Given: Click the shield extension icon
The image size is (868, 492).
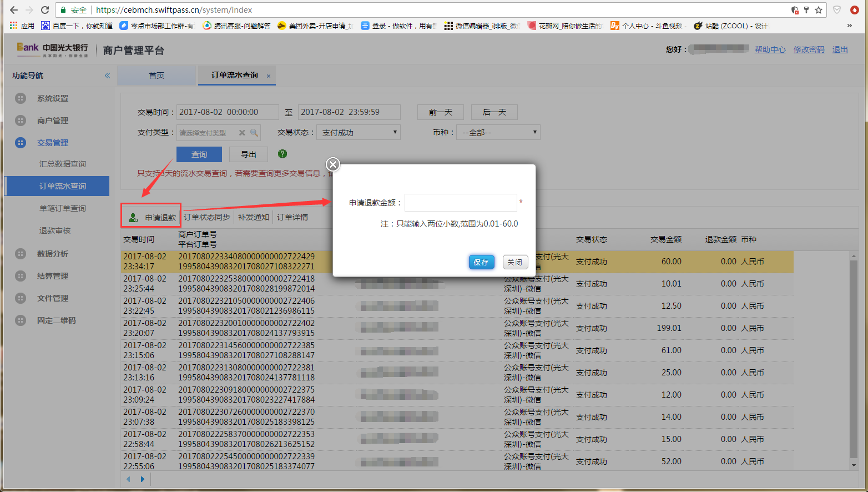Looking at the screenshot, I should point(837,10).
